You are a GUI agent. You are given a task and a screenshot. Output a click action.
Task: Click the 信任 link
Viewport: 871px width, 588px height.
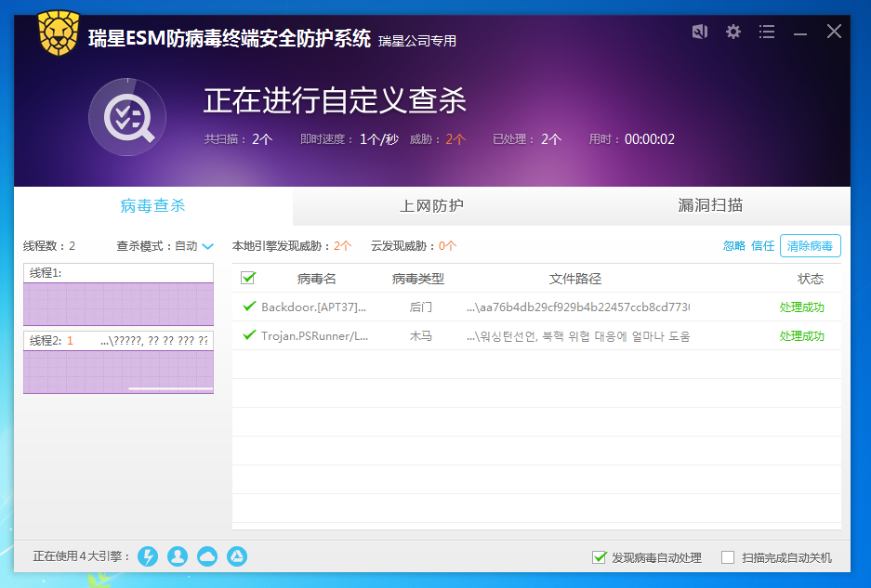(762, 246)
